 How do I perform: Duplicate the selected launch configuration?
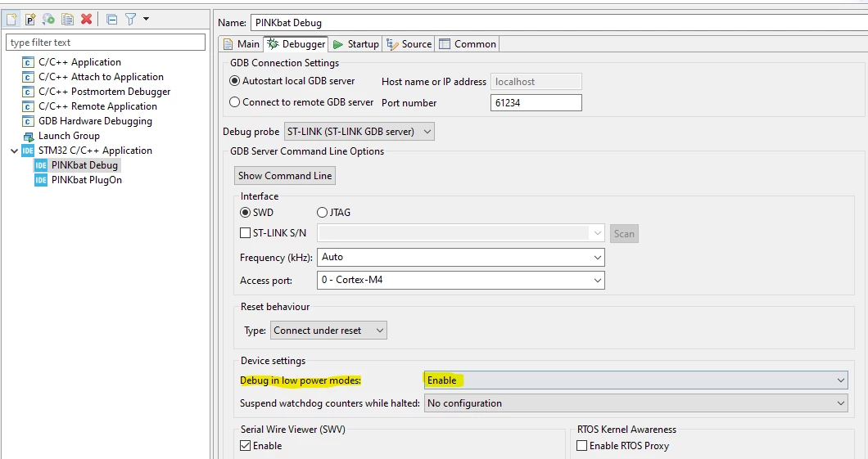[67, 20]
